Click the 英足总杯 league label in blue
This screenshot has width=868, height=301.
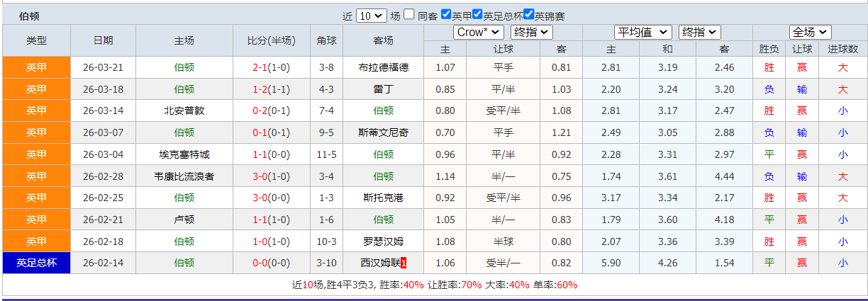[37, 263]
